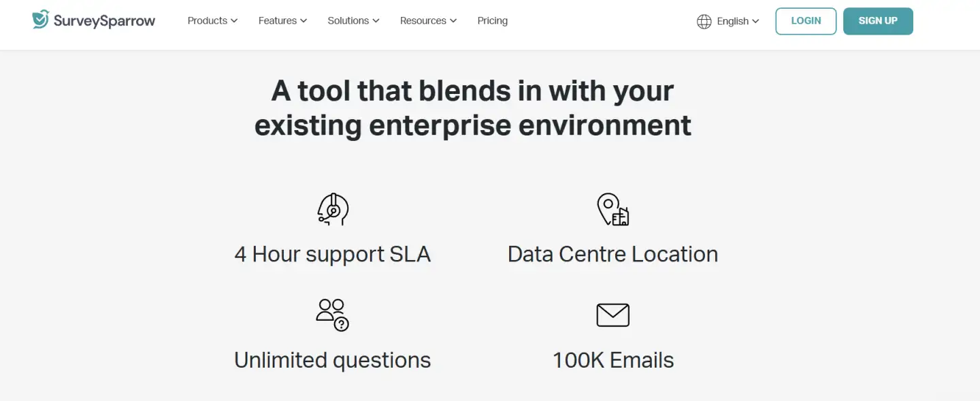Click the Unlimited questions feature text
This screenshot has height=401, width=980.
333,360
